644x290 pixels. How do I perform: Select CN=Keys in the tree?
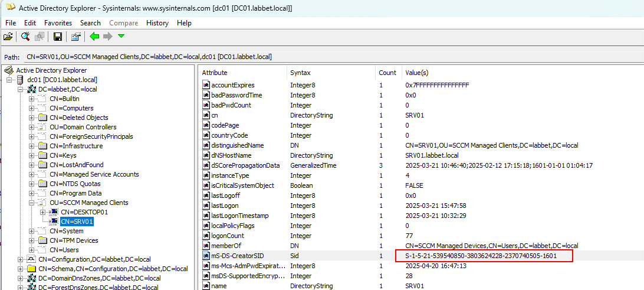coord(63,155)
